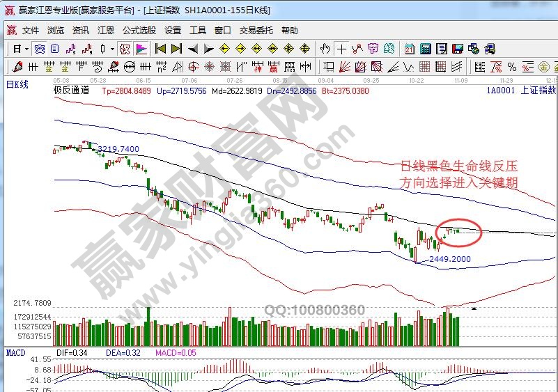Click the floppy disk save icon

458,49
